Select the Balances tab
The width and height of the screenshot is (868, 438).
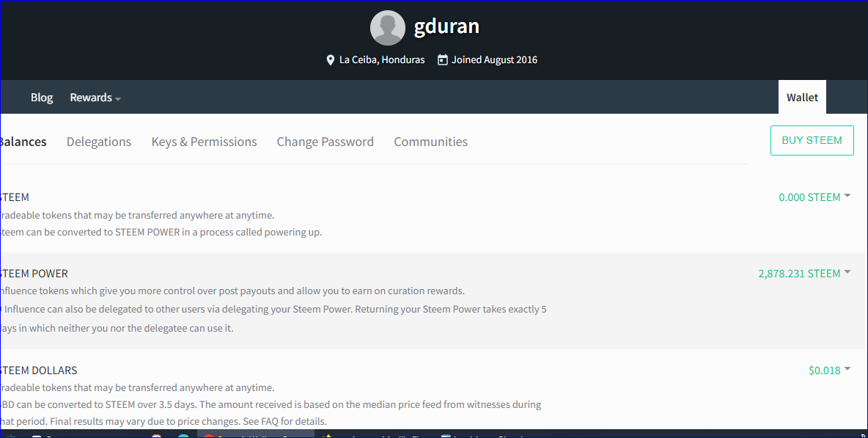[23, 142]
